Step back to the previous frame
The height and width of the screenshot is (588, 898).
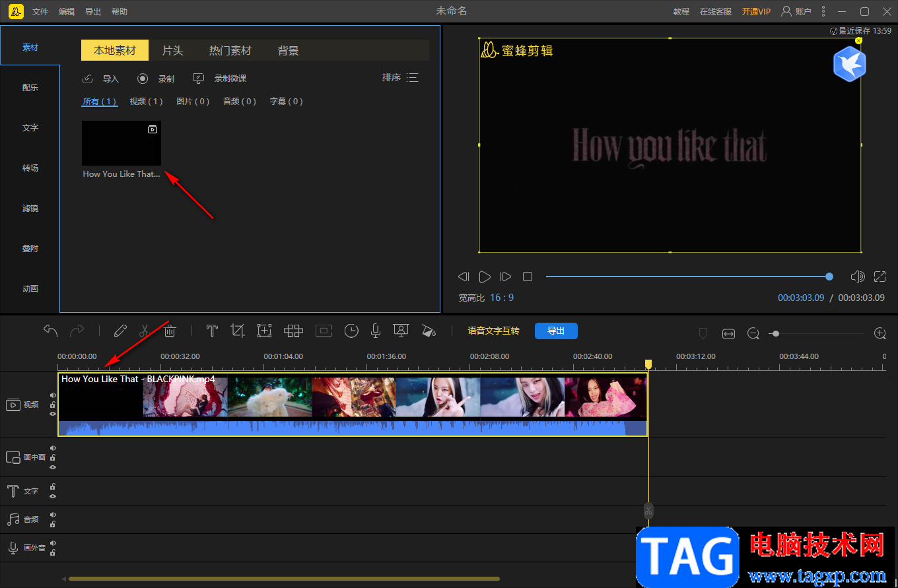point(464,277)
